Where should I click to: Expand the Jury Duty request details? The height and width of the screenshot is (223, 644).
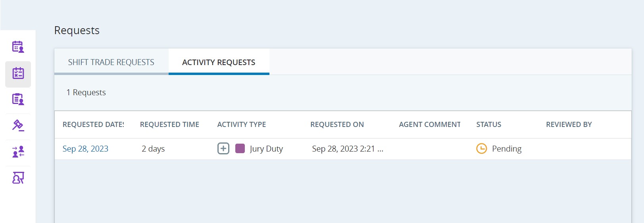[x=223, y=149]
